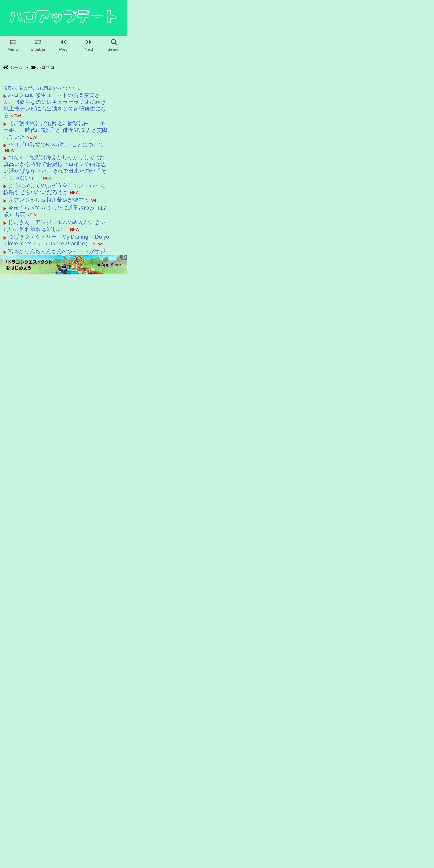Open ハロプロ category breadcrumb link
434x868 pixels.
click(46, 67)
